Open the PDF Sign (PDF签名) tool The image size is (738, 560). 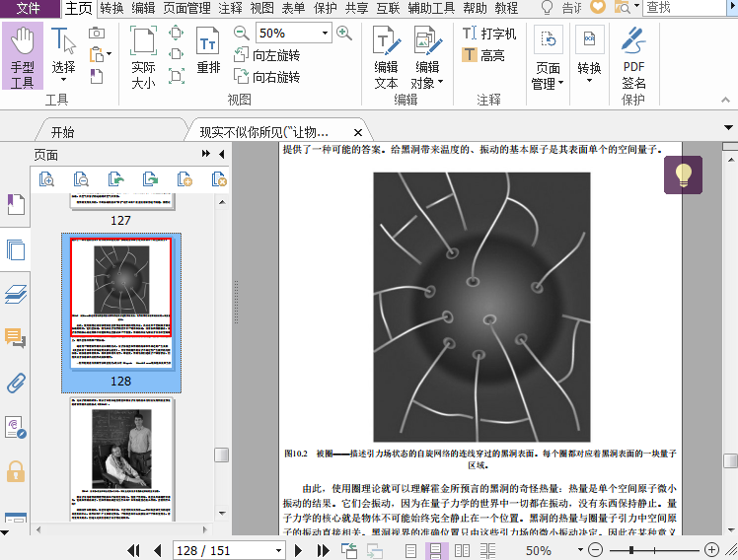pos(633,57)
